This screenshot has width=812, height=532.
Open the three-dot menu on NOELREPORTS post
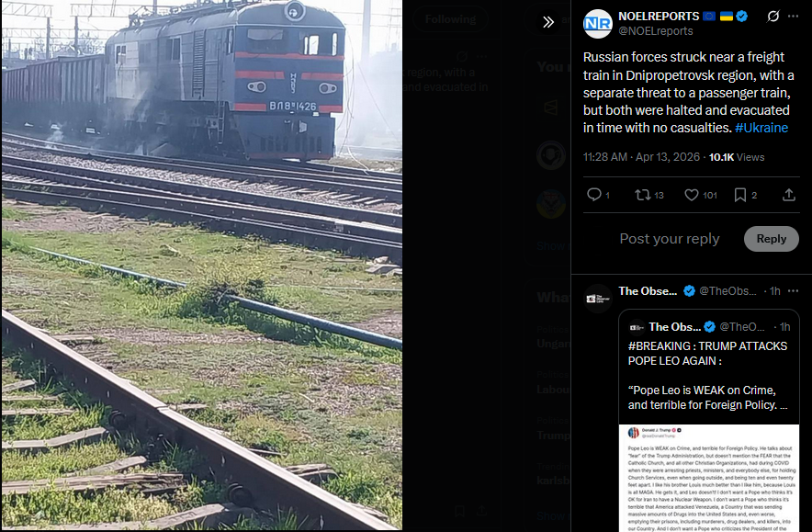click(x=793, y=16)
